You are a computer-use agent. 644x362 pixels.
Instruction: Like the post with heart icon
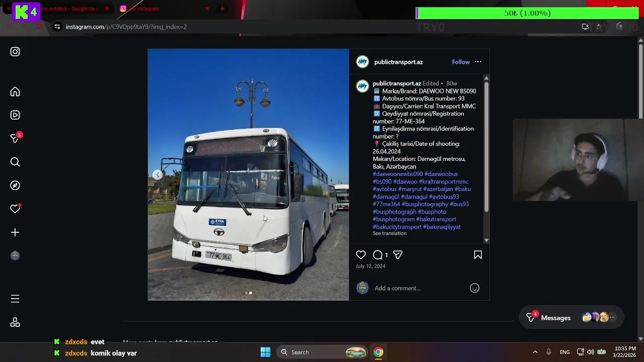[x=361, y=255]
